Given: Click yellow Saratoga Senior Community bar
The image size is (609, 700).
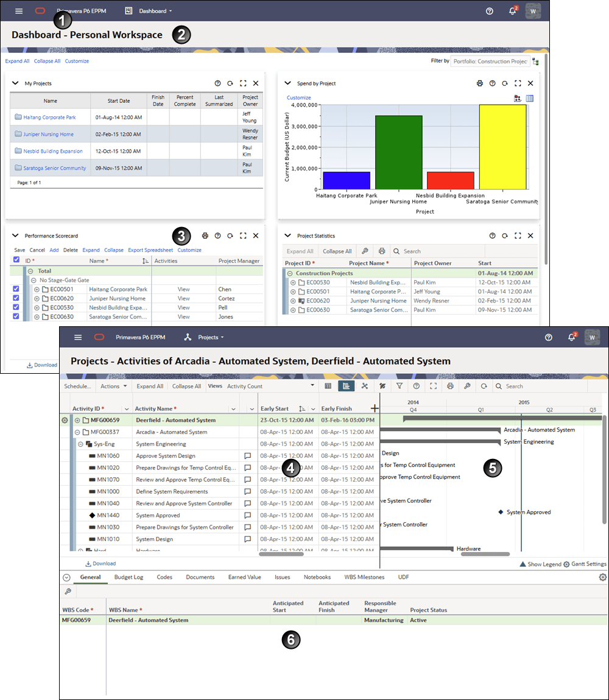Looking at the screenshot, I should click(502, 147).
